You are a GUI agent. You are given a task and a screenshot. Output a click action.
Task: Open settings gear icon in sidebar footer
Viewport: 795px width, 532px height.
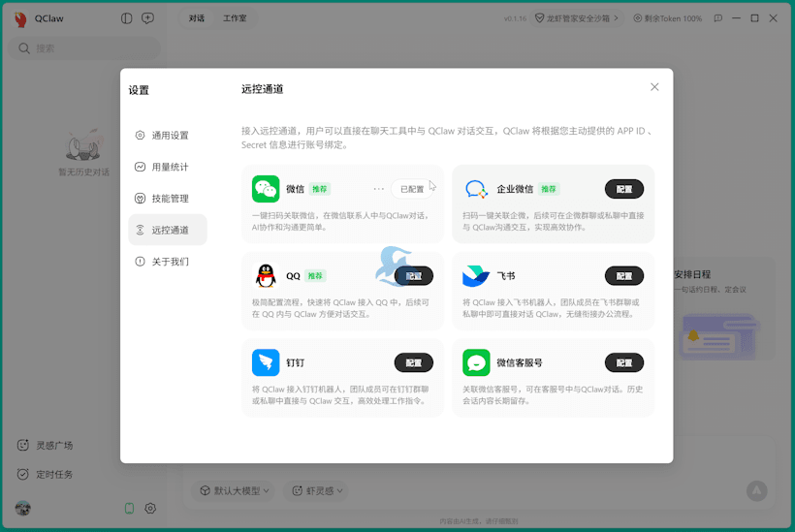(x=150, y=508)
